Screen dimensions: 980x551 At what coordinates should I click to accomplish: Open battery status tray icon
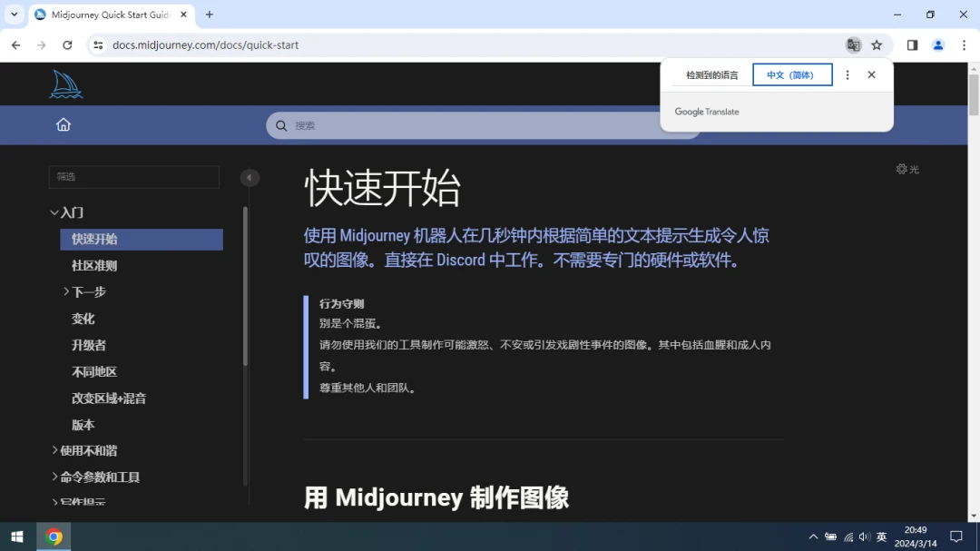pyautogui.click(x=830, y=536)
